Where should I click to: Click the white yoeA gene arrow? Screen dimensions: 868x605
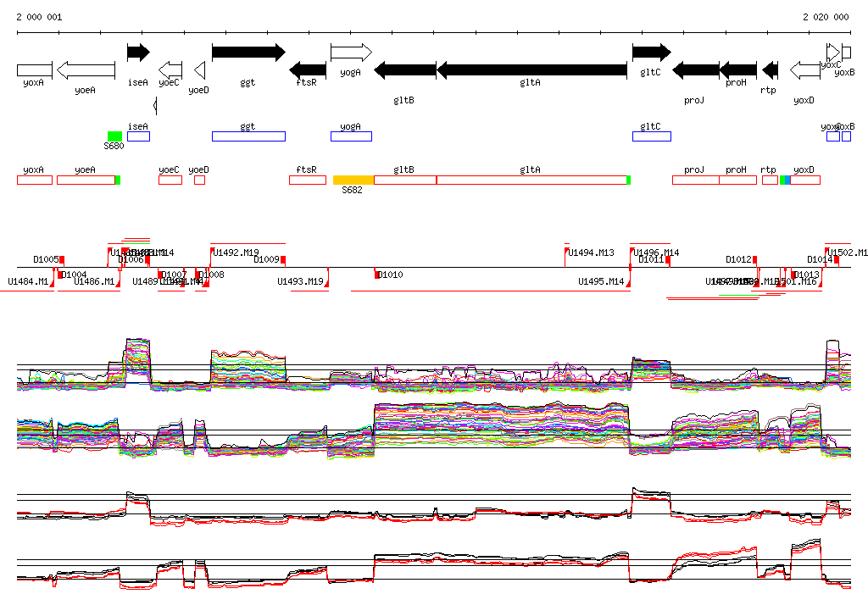[x=86, y=70]
